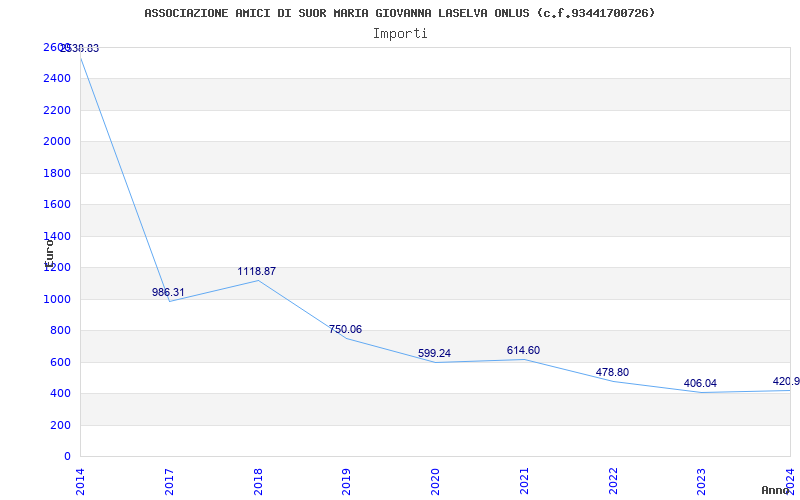Click the data label 986.31
The width and height of the screenshot is (800, 500).
(168, 292)
